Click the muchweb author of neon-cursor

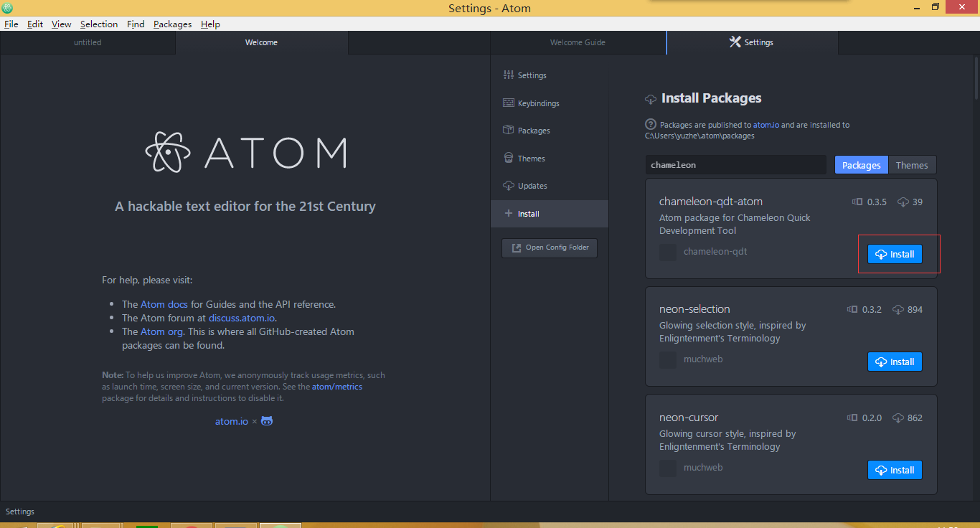[703, 468]
